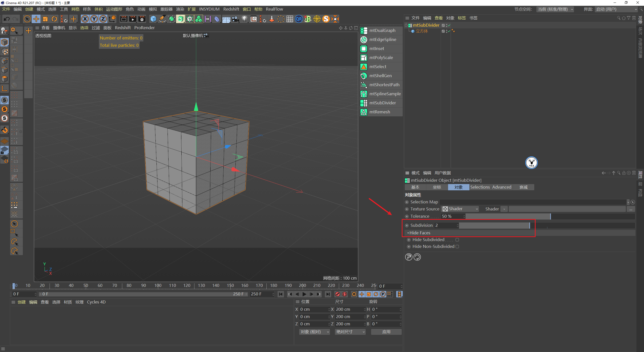The width and height of the screenshot is (644, 352).
Task: Click the Light object bulb icon
Action: (x=244, y=19)
